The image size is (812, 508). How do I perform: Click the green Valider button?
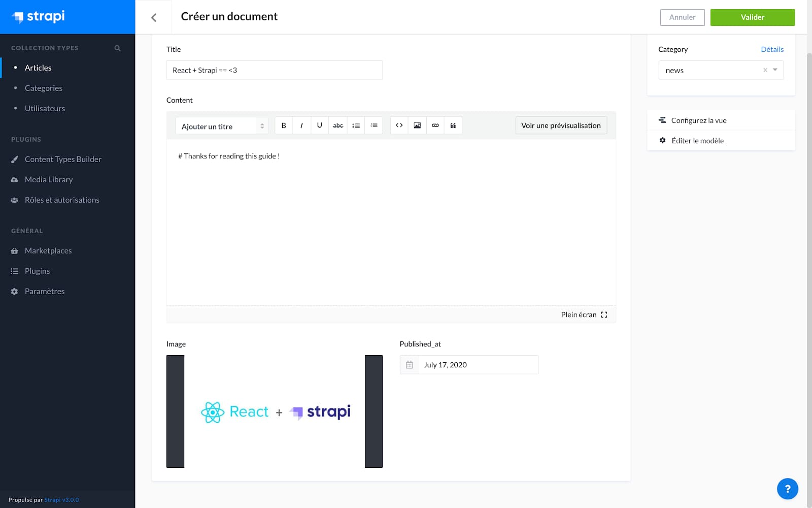(753, 17)
